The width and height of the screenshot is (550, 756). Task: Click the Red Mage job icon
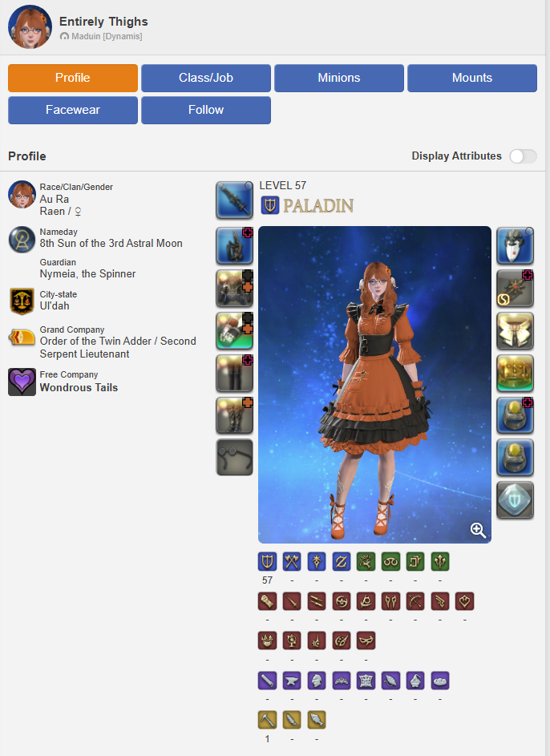point(317,641)
